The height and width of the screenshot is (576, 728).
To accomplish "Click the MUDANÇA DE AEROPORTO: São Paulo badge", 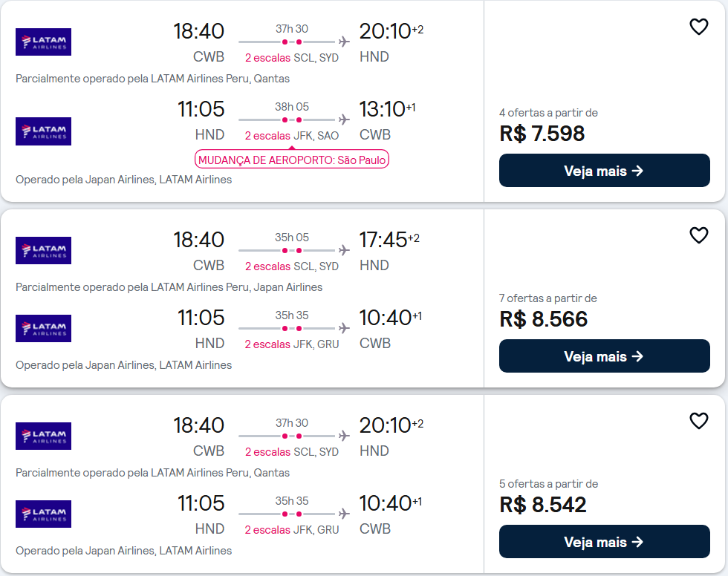I will point(291,159).
